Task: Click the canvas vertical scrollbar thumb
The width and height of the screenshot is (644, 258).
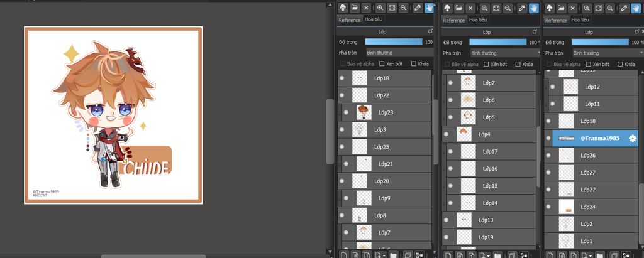Action: [x=330, y=131]
